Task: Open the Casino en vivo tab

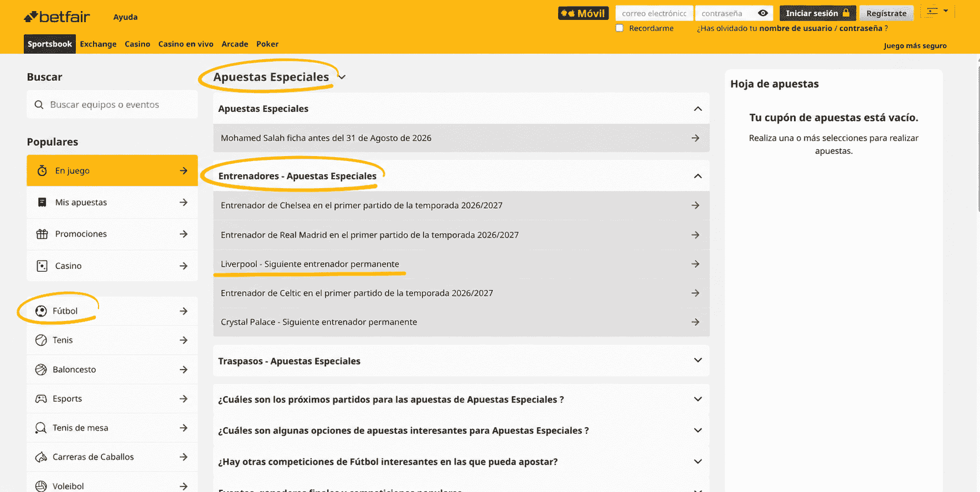Action: point(186,44)
